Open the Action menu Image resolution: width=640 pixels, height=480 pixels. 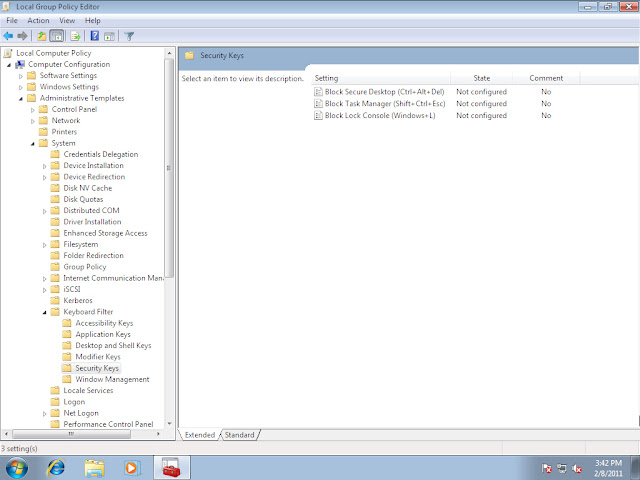tap(38, 20)
